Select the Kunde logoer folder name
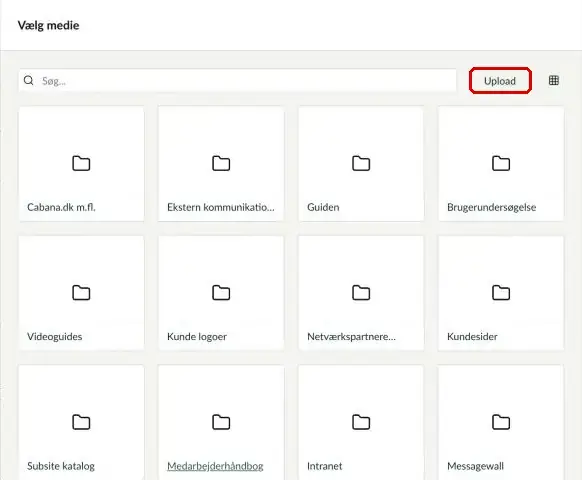This screenshot has width=582, height=480. [x=197, y=337]
